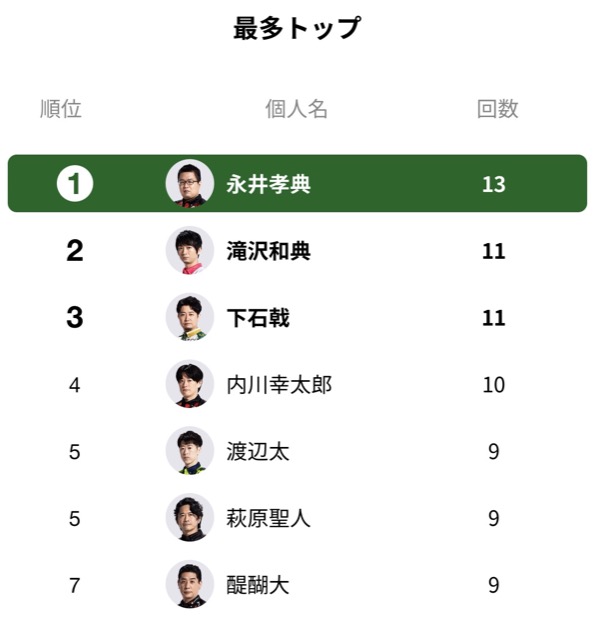The image size is (602, 640).
Task: Open player name 滝沢和典
Action: (268, 251)
